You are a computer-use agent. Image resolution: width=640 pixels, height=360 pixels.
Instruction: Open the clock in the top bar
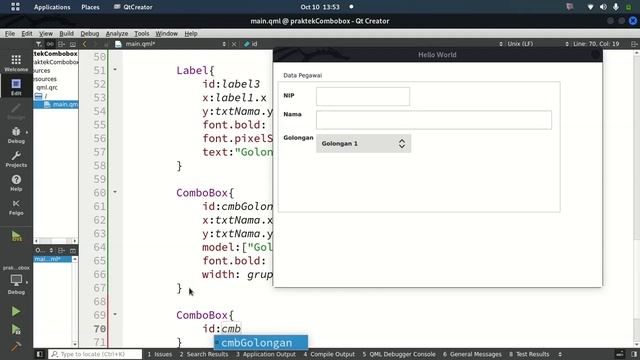320,7
